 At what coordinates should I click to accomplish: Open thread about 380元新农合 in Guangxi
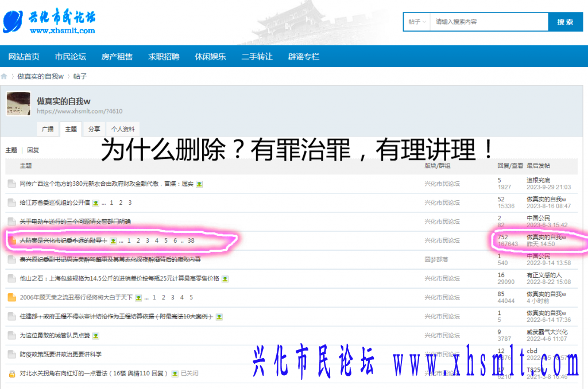pos(106,184)
